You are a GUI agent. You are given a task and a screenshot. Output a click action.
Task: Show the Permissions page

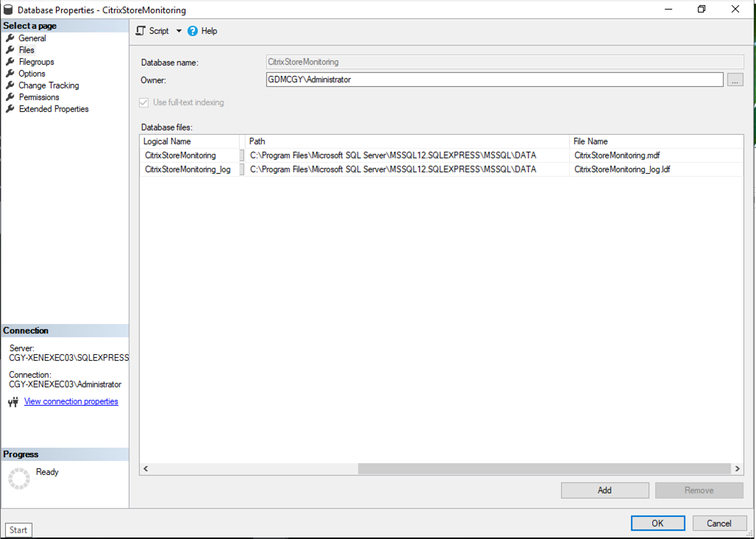39,97
